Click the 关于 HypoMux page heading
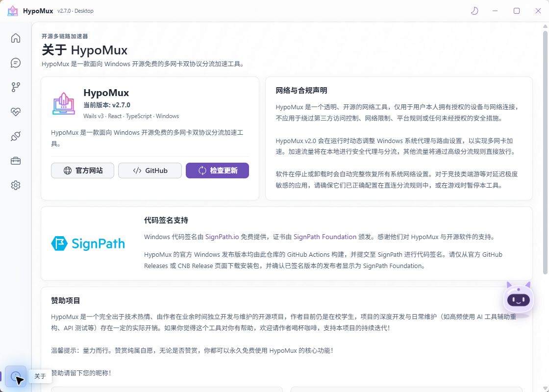549x392 pixels. coord(84,50)
